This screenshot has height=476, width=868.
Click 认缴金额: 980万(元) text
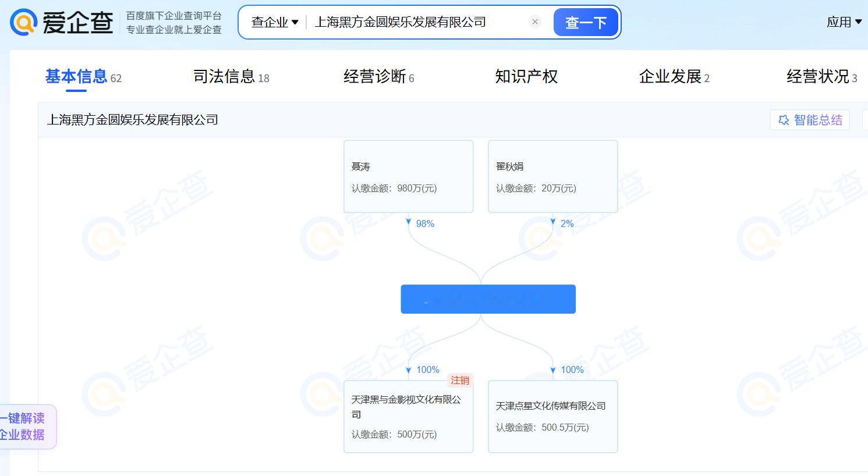(394, 188)
